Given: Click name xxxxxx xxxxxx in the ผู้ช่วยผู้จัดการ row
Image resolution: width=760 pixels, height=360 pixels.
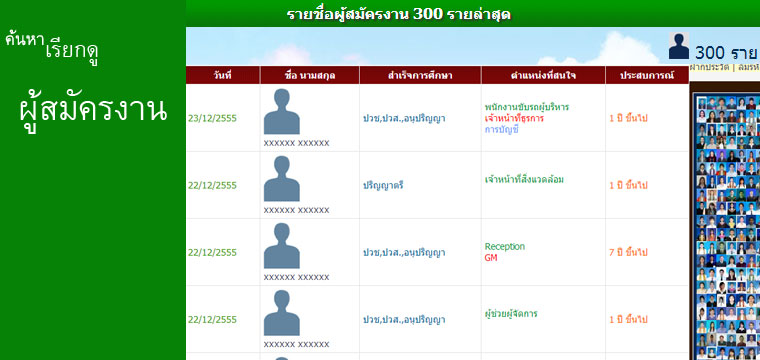Looking at the screenshot, I should coord(297,344).
